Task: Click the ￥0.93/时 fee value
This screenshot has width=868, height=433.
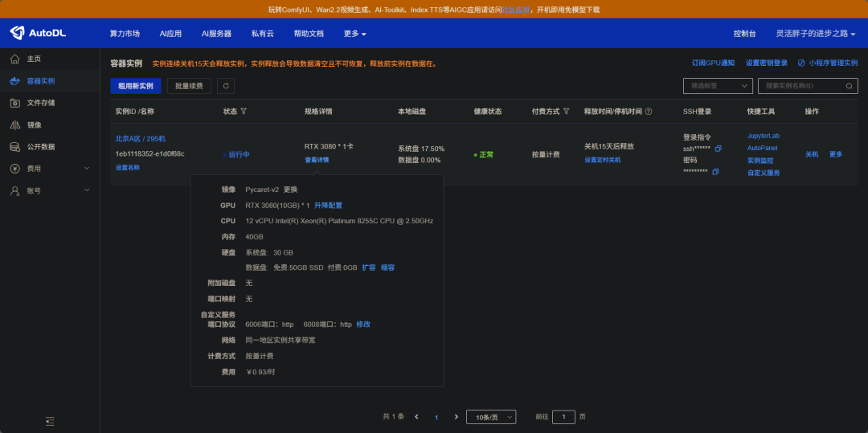Action: pos(260,372)
